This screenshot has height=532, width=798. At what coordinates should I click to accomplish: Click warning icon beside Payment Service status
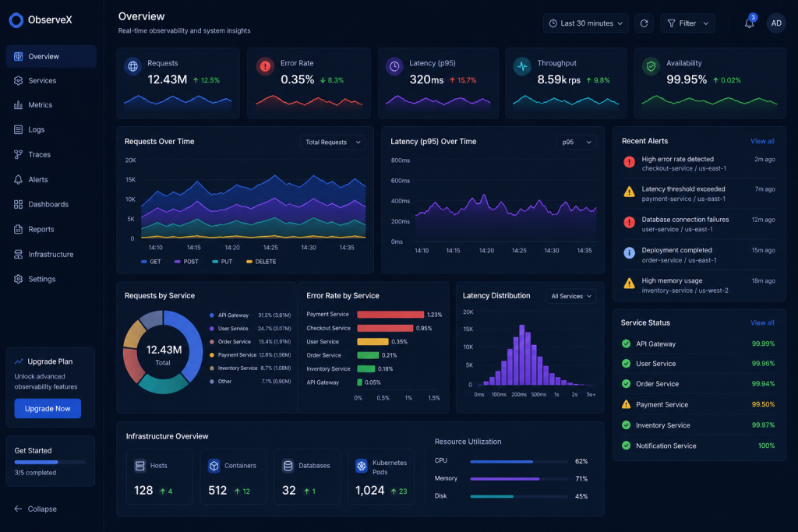[x=626, y=405]
